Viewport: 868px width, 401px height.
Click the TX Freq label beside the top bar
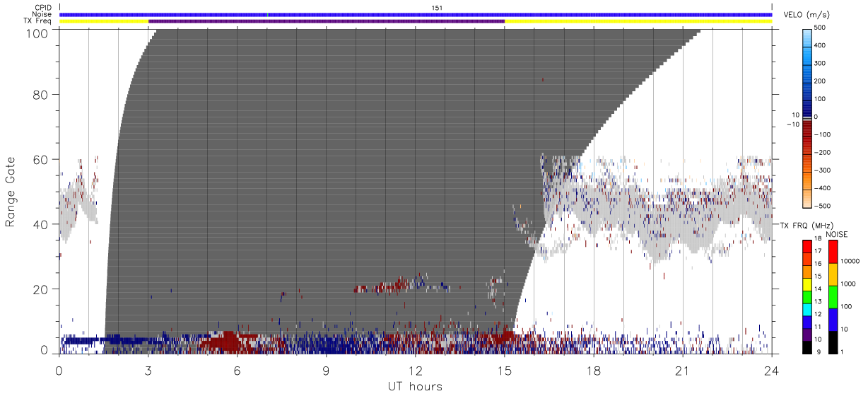(38, 21)
